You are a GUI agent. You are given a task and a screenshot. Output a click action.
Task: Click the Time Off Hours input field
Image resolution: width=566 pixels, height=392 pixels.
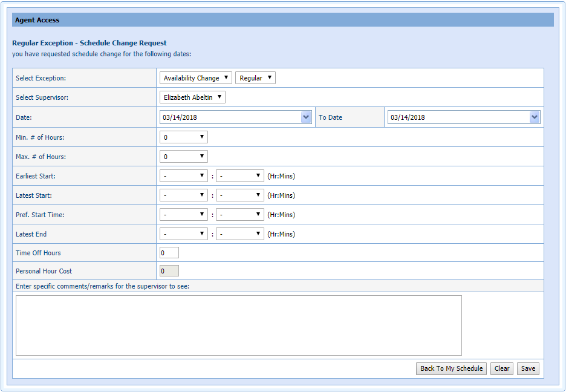[x=169, y=253]
